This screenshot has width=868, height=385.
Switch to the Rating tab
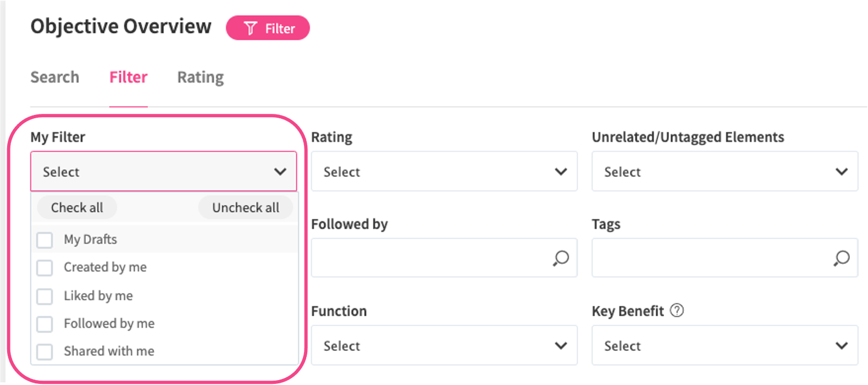tap(200, 77)
